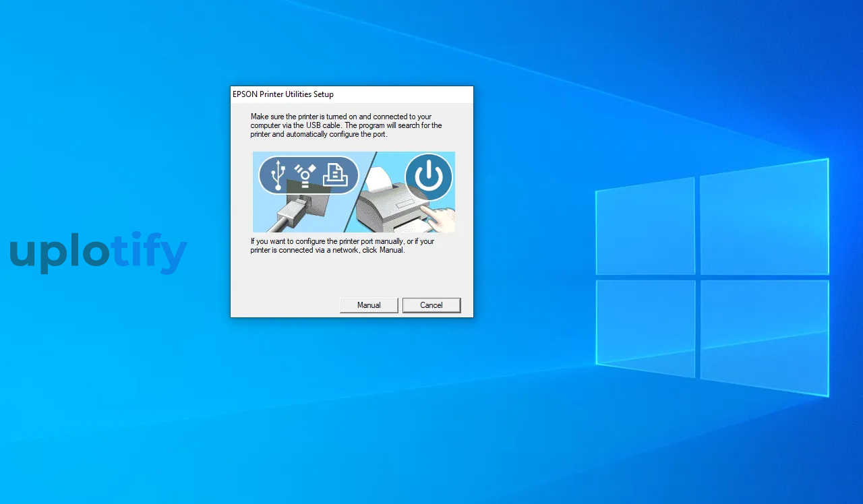
Task: Click the FireWire symbol in the illustration
Action: pos(305,175)
